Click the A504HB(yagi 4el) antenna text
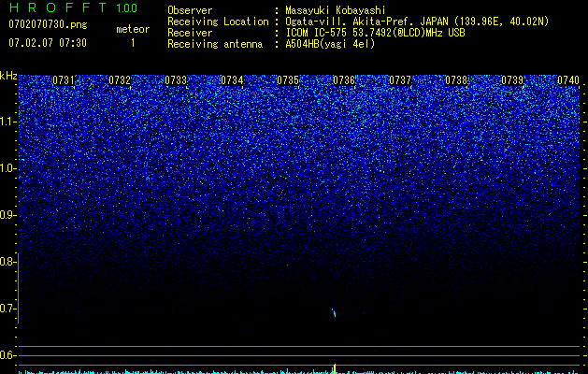 pos(330,44)
